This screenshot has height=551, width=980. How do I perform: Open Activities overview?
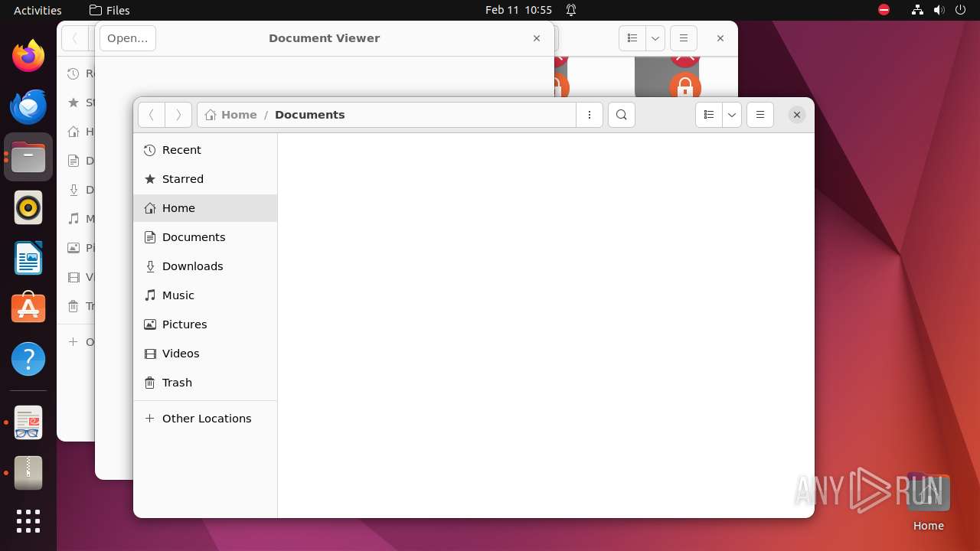pyautogui.click(x=38, y=10)
